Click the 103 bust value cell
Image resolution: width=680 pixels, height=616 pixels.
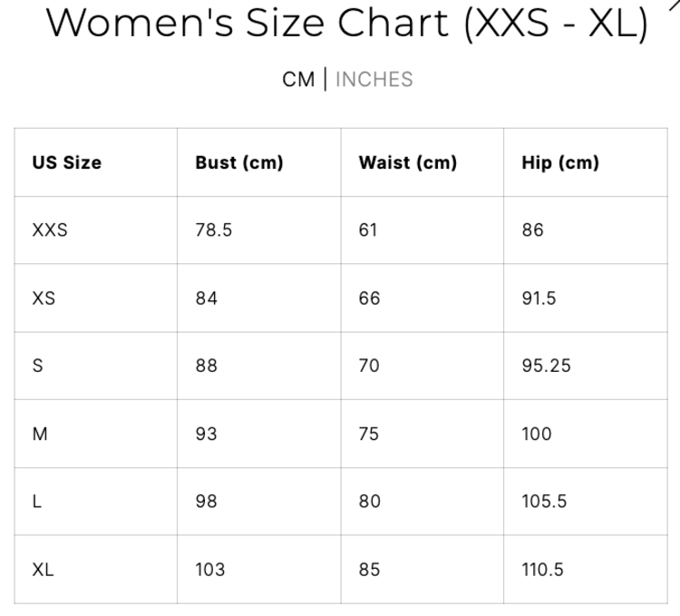(x=209, y=570)
